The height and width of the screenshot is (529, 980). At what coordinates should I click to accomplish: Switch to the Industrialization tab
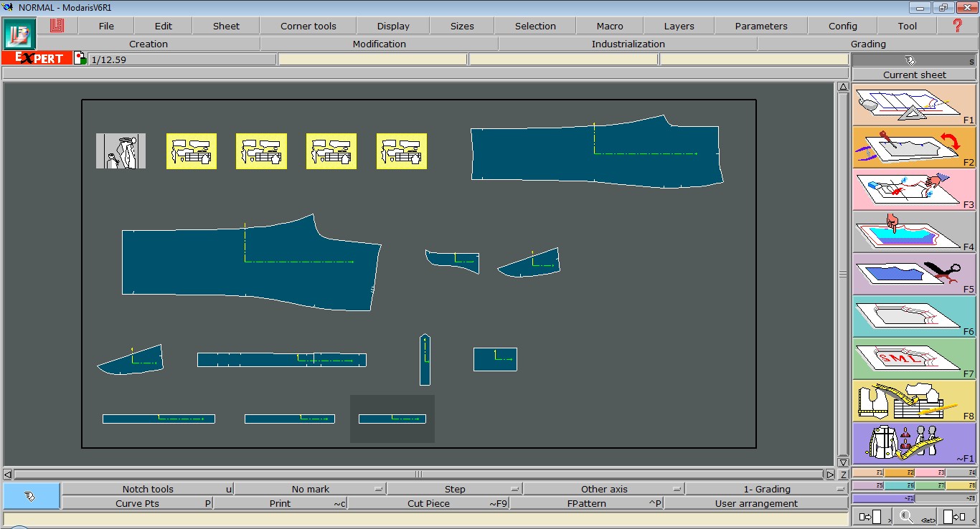[628, 44]
